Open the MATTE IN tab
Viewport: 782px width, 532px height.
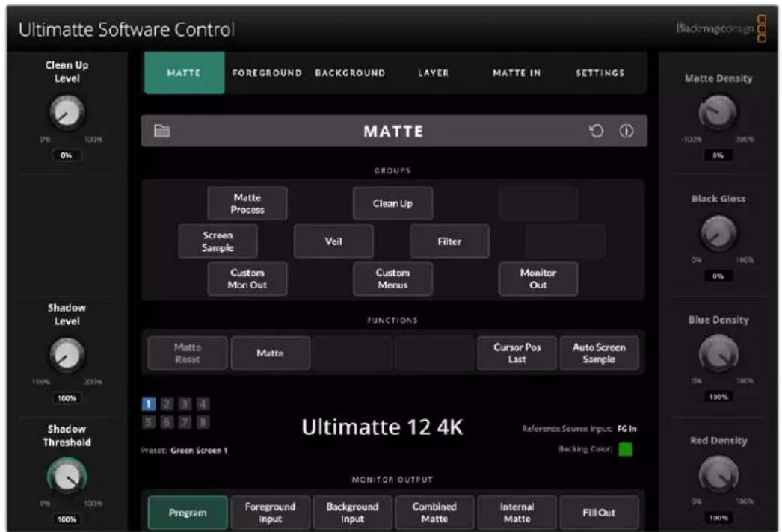[x=517, y=72]
